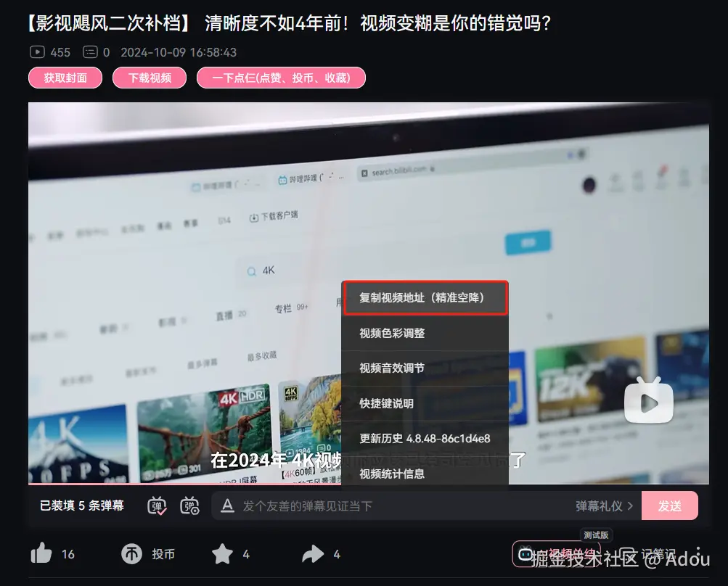Click the 获取封面 button

(x=65, y=78)
